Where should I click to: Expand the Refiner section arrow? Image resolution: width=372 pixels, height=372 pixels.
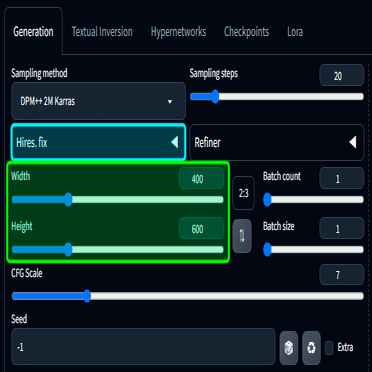pos(353,142)
